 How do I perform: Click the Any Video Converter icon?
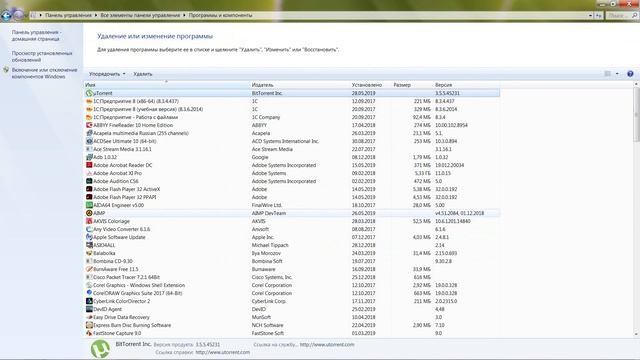(89, 229)
